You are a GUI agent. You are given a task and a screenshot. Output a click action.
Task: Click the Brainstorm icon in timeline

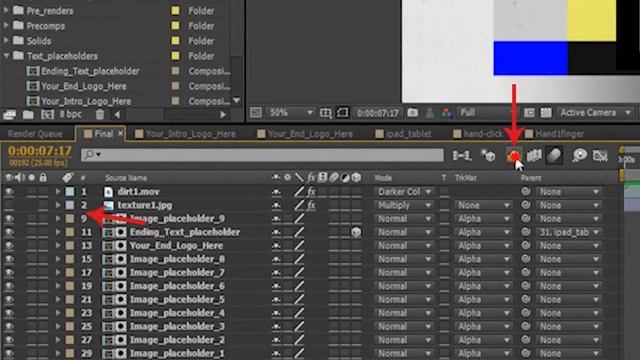[x=579, y=156]
